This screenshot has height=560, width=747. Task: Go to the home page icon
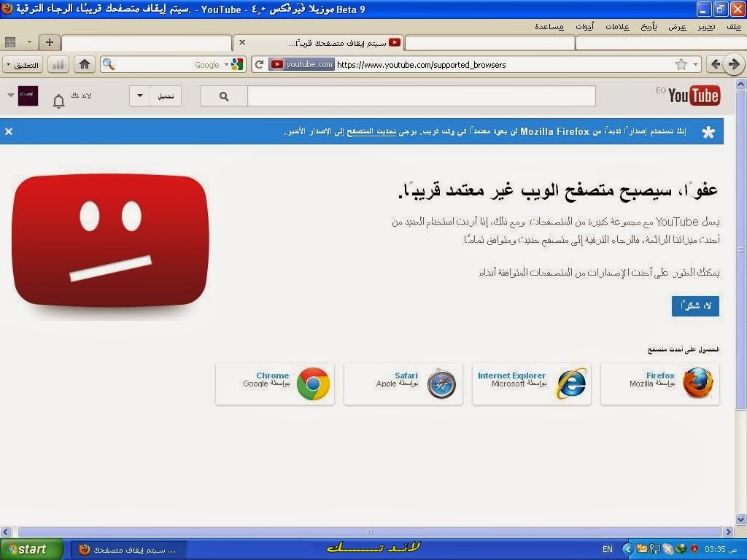point(85,64)
